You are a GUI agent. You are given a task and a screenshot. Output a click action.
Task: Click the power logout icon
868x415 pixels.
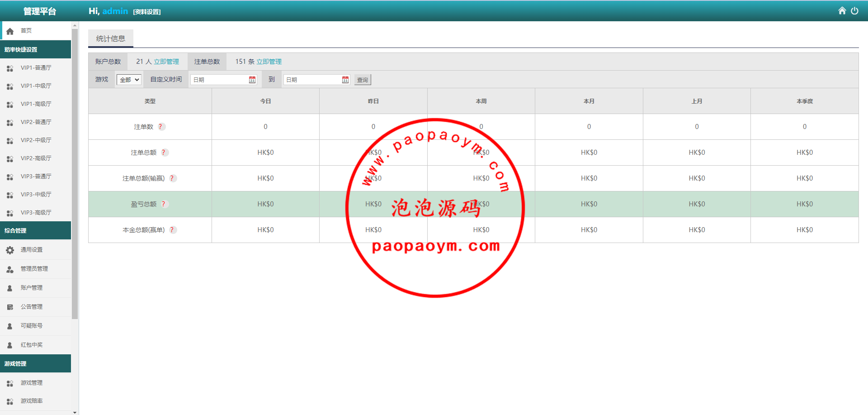[x=854, y=10]
